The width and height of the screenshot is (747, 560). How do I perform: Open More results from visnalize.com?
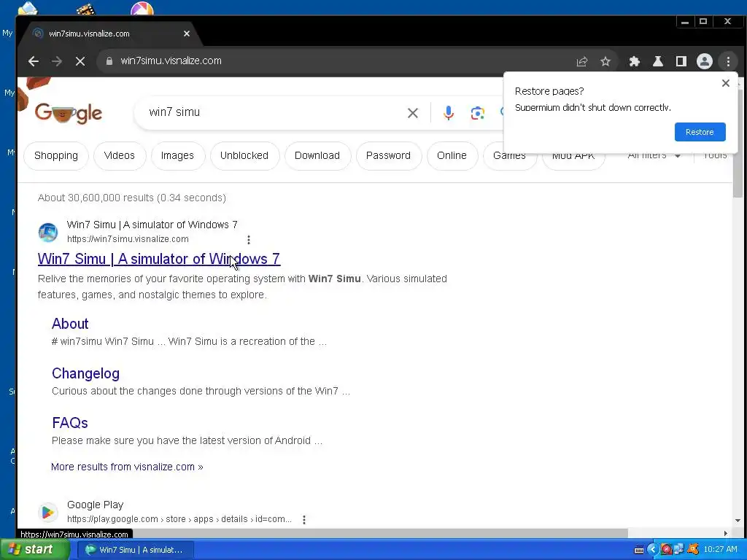pyautogui.click(x=127, y=467)
